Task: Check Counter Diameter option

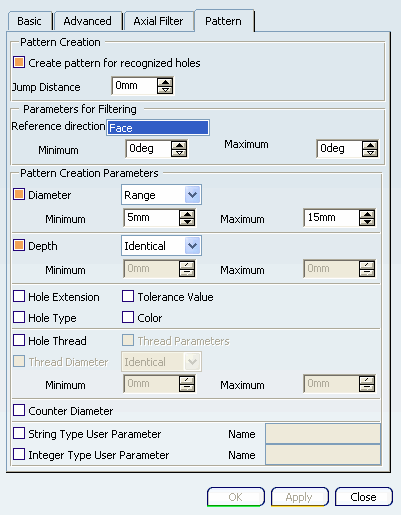Action: click(x=19, y=410)
